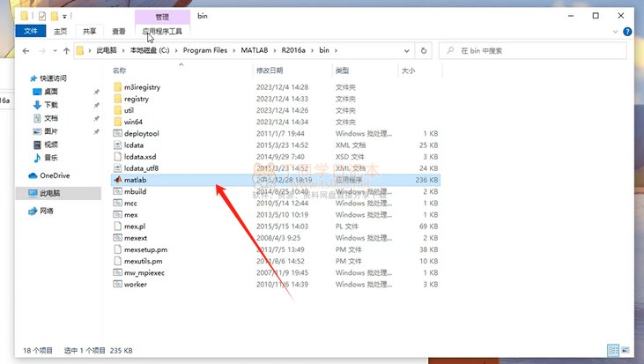The image size is (644, 364).
Task: Click the back navigation arrow
Action: click(26, 51)
